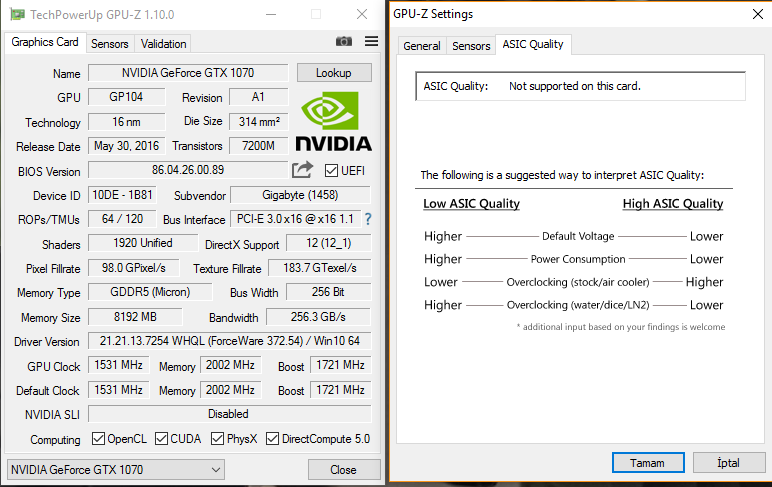
Task: Open the General tab in GPU-Z Settings
Action: point(421,46)
